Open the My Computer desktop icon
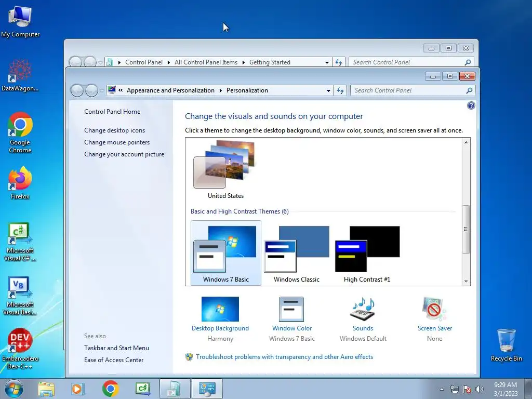 (x=20, y=21)
